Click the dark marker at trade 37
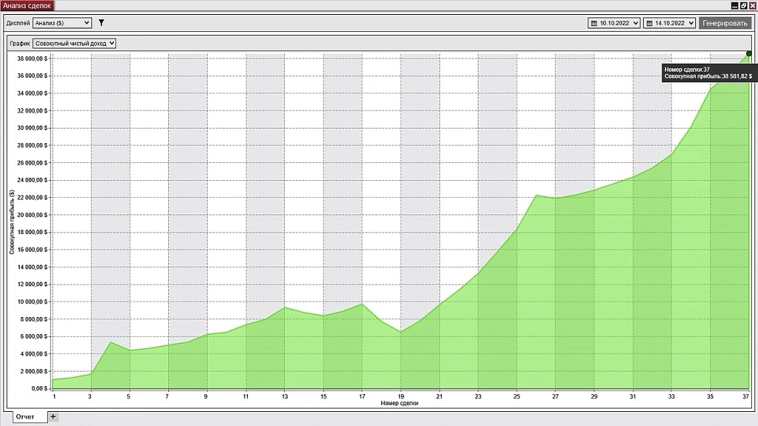Viewport: 758px width, 426px height. pyautogui.click(x=748, y=54)
